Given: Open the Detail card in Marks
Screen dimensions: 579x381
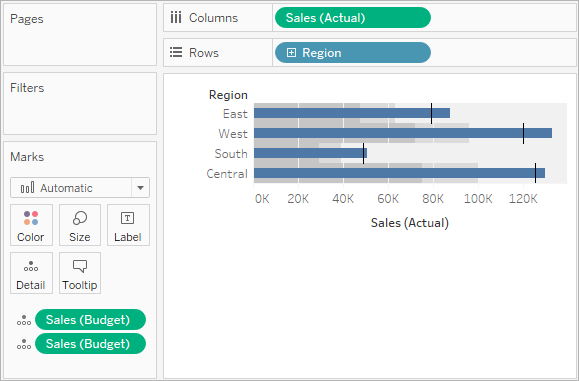Looking at the screenshot, I should point(31,273).
